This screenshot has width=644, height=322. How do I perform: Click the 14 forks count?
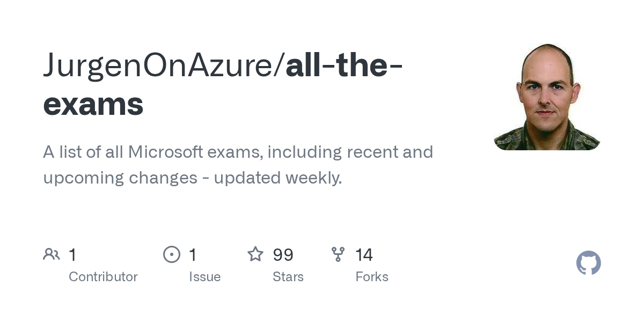(x=364, y=254)
